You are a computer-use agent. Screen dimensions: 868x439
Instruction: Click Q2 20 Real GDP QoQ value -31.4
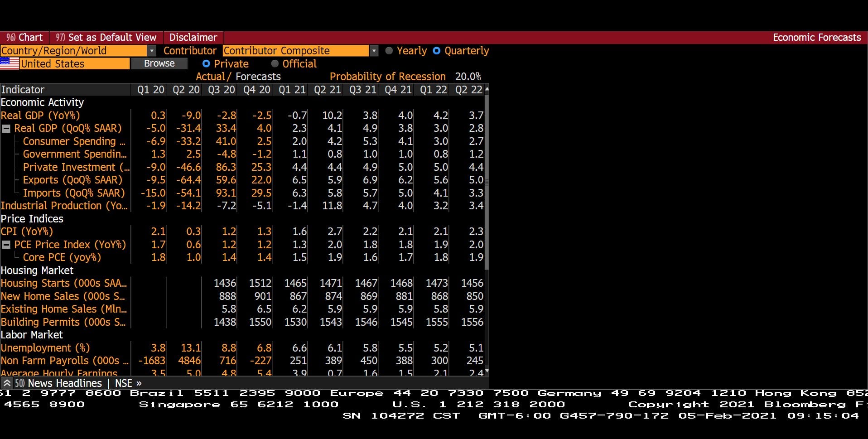(188, 129)
